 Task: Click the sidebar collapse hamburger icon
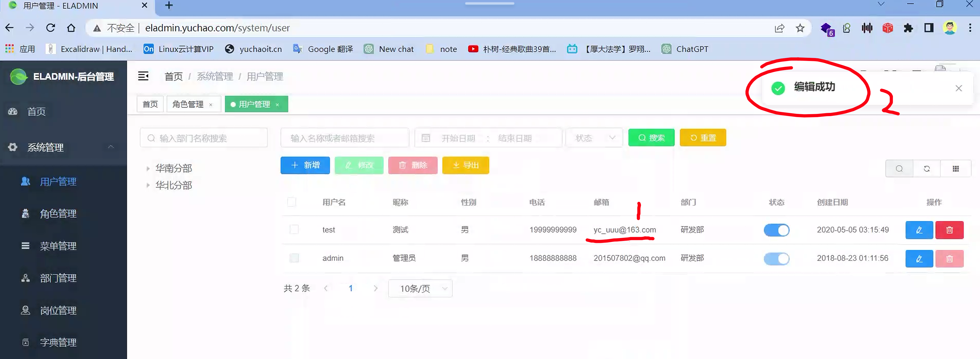(x=143, y=76)
